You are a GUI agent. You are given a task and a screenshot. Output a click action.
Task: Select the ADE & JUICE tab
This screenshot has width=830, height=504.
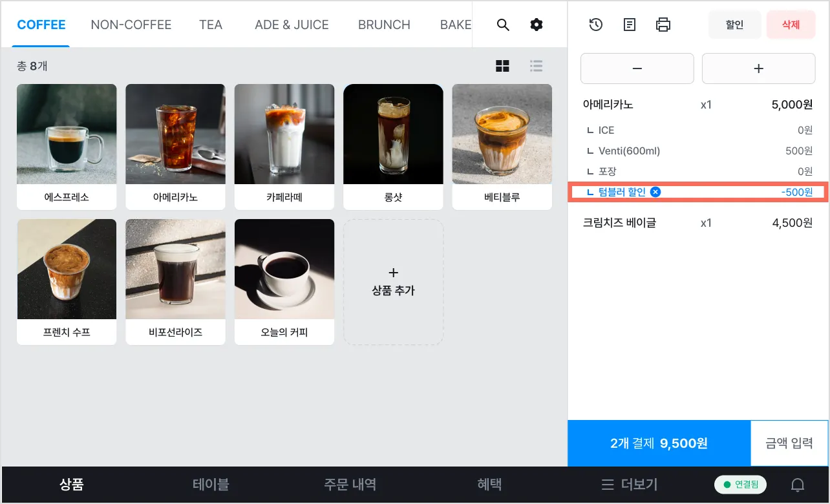click(292, 25)
